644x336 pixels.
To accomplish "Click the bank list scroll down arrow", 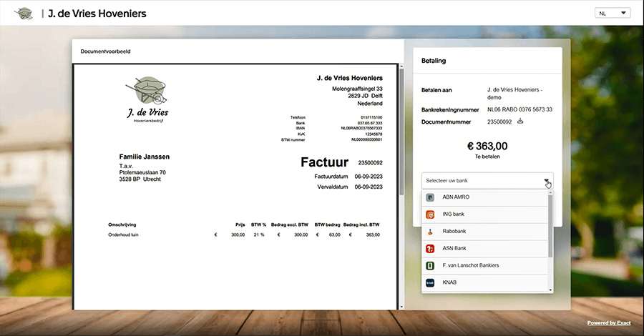I will pyautogui.click(x=550, y=290).
